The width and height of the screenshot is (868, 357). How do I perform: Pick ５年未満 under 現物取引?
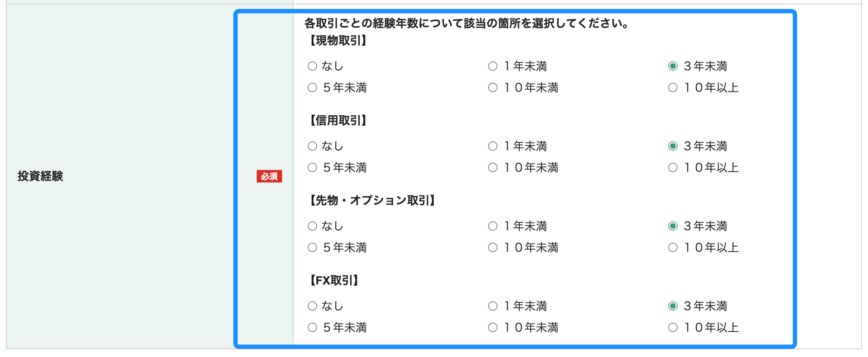pyautogui.click(x=313, y=87)
